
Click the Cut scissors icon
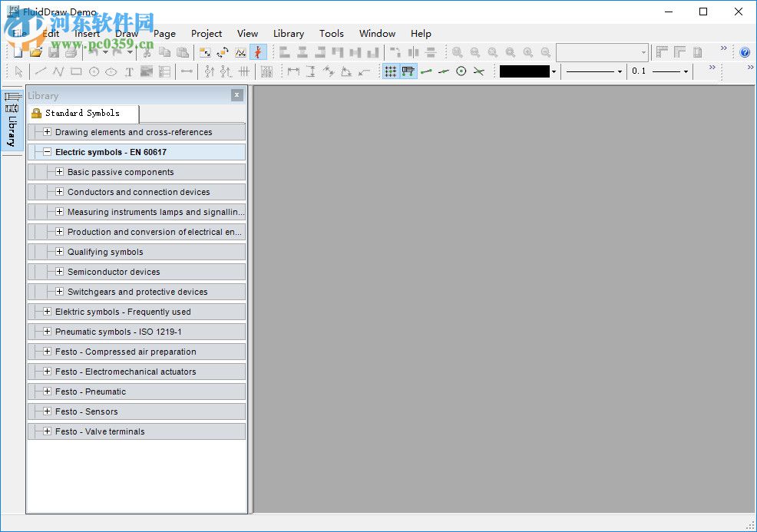pyautogui.click(x=146, y=52)
